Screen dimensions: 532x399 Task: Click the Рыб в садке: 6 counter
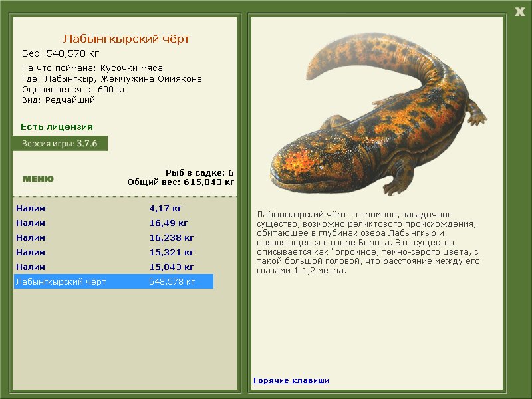199,173
